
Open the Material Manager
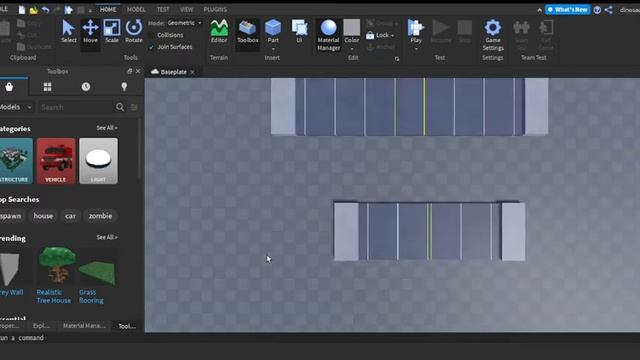328,35
